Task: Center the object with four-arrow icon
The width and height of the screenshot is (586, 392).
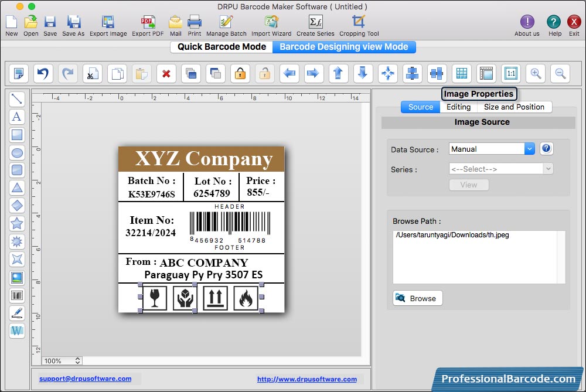Action: [x=387, y=73]
